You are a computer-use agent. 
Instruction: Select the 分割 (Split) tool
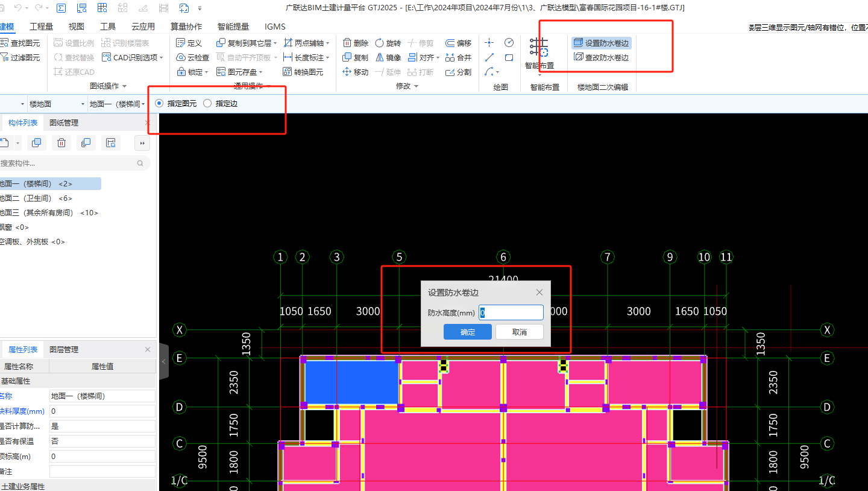point(458,72)
